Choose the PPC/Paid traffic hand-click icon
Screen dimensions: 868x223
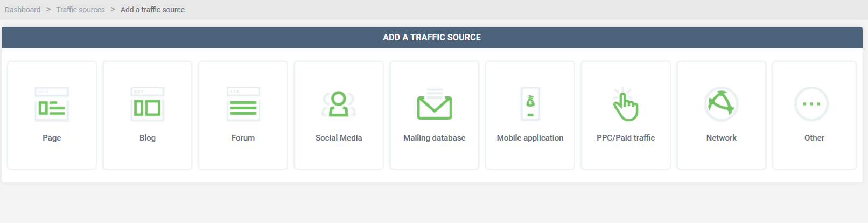click(626, 104)
